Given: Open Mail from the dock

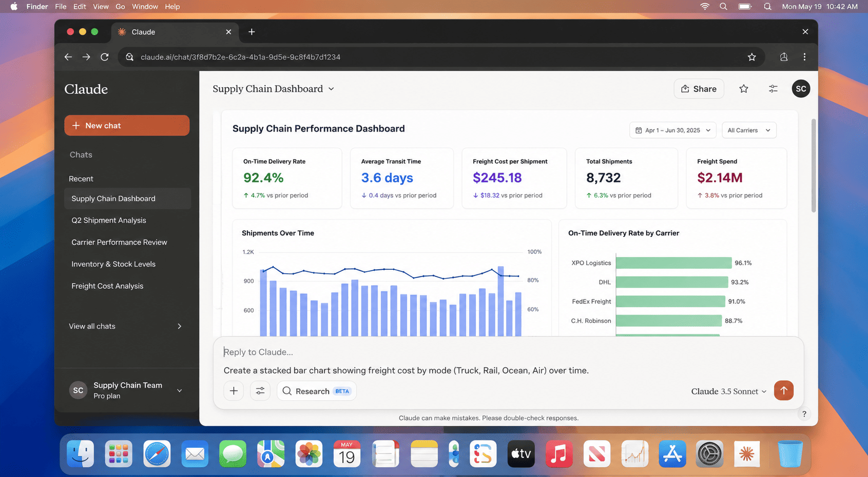Looking at the screenshot, I should tap(195, 454).
